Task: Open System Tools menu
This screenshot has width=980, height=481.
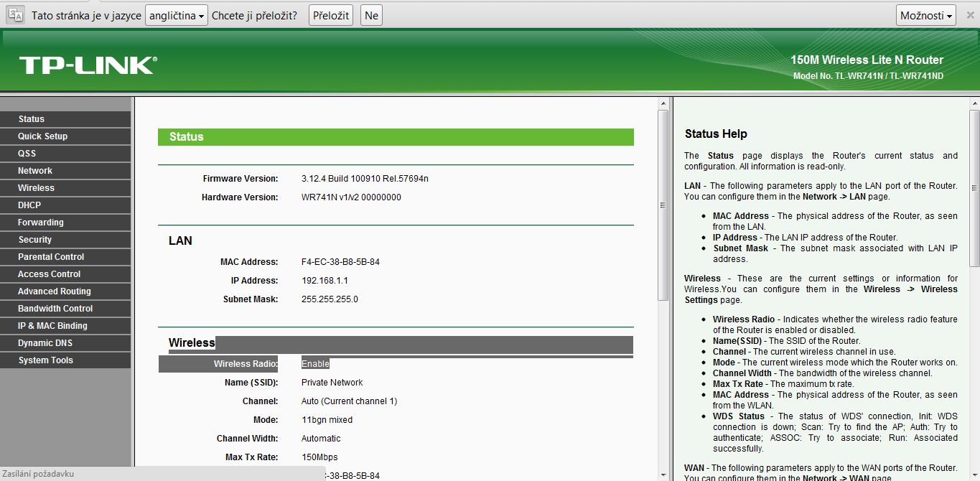Action: [65, 360]
